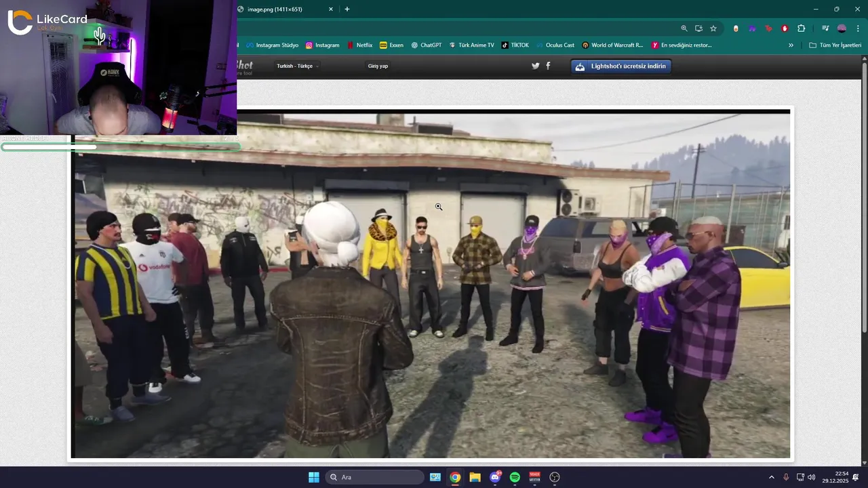Open the media controls playlist icon
Screen dimensions: 868x488
point(825,28)
